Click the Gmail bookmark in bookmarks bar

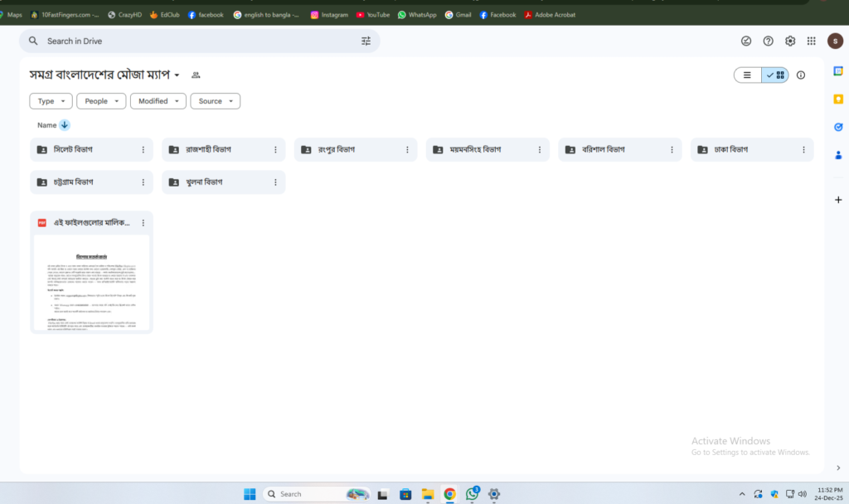tap(460, 15)
